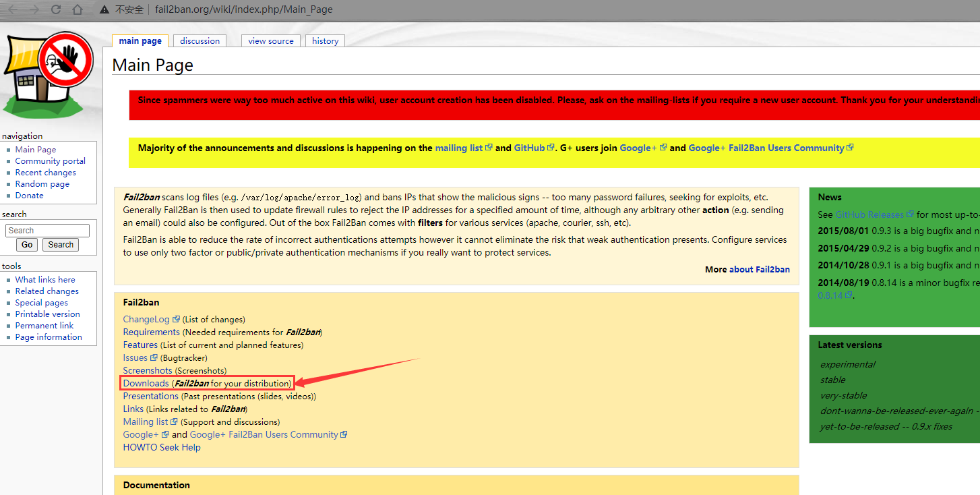The image size is (980, 495).
Task: Open What links here
Action: point(45,280)
